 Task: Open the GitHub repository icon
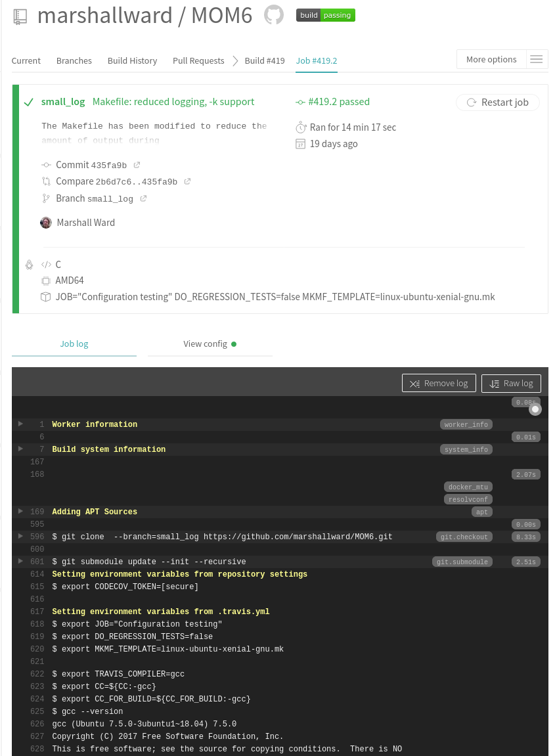coord(274,15)
